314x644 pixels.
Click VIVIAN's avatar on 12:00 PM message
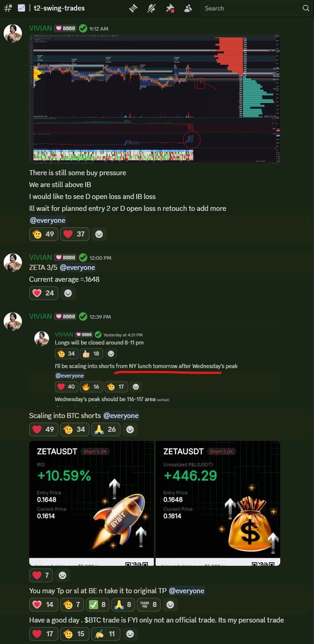13,262
